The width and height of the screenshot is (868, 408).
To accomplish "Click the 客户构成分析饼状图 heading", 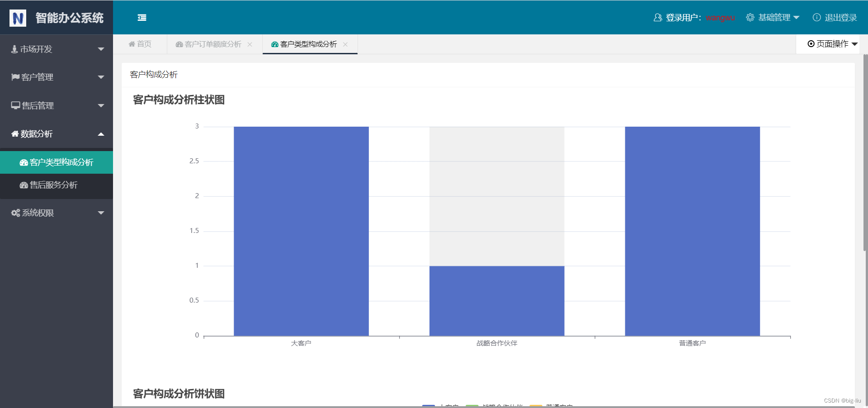I will click(x=179, y=394).
